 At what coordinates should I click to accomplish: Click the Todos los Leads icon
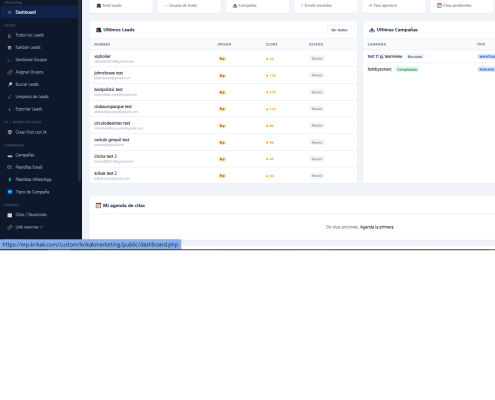tap(9, 35)
